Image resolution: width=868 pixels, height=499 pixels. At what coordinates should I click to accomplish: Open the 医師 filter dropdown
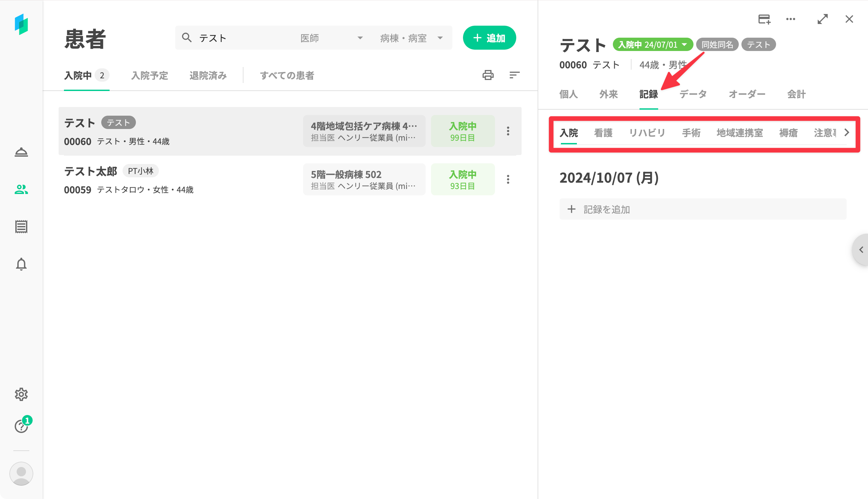click(x=331, y=38)
